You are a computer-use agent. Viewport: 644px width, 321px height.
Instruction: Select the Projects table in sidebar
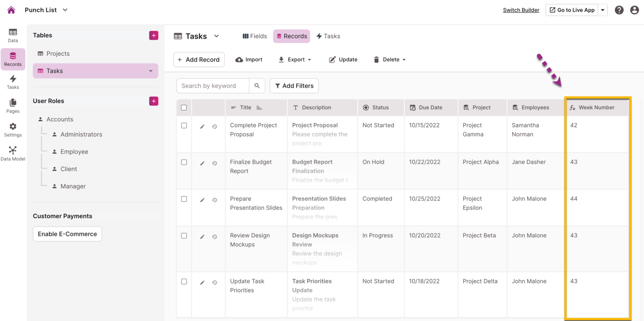click(x=58, y=54)
